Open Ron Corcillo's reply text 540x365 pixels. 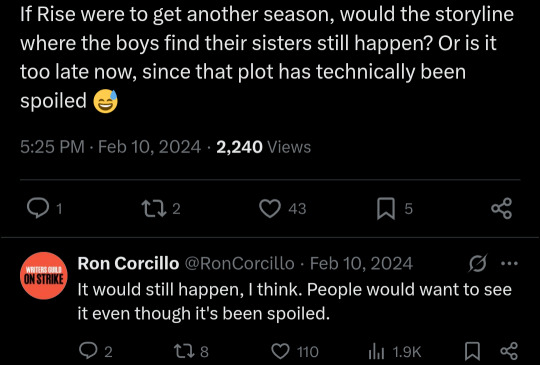click(294, 301)
